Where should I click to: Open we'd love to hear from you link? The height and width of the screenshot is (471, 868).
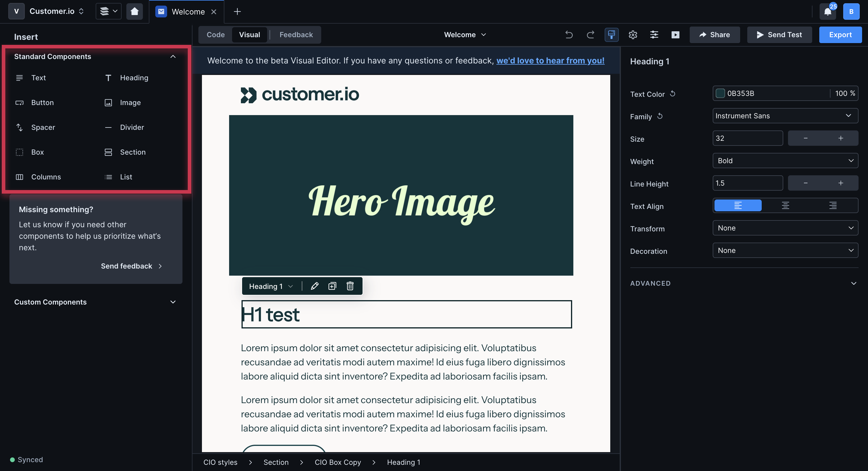pos(550,60)
